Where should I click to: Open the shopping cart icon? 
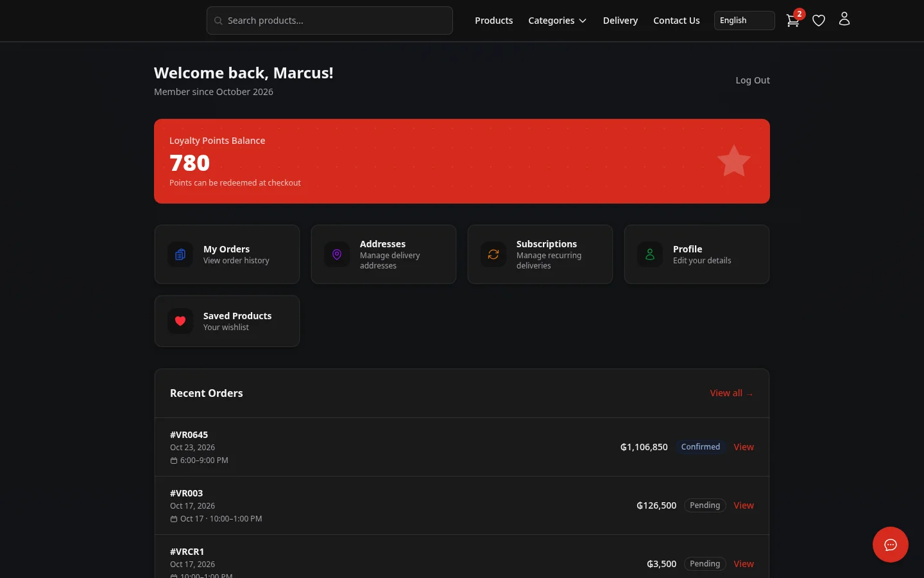pos(793,21)
